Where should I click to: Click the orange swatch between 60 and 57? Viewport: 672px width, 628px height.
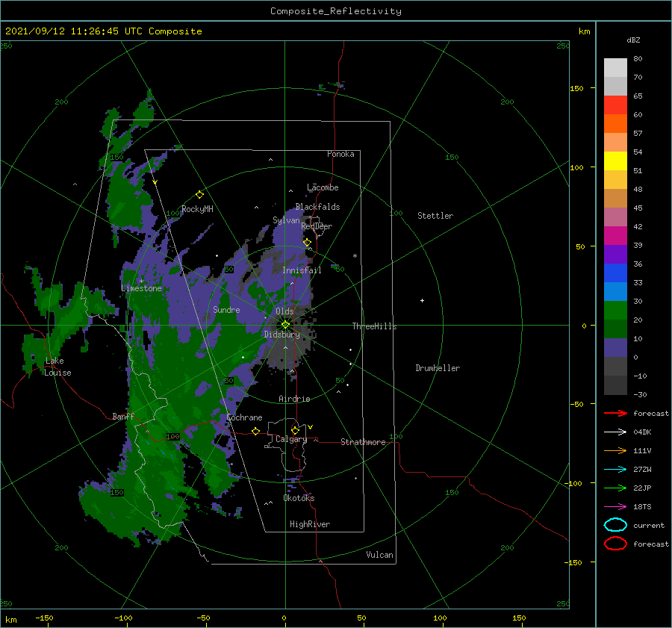click(x=615, y=123)
